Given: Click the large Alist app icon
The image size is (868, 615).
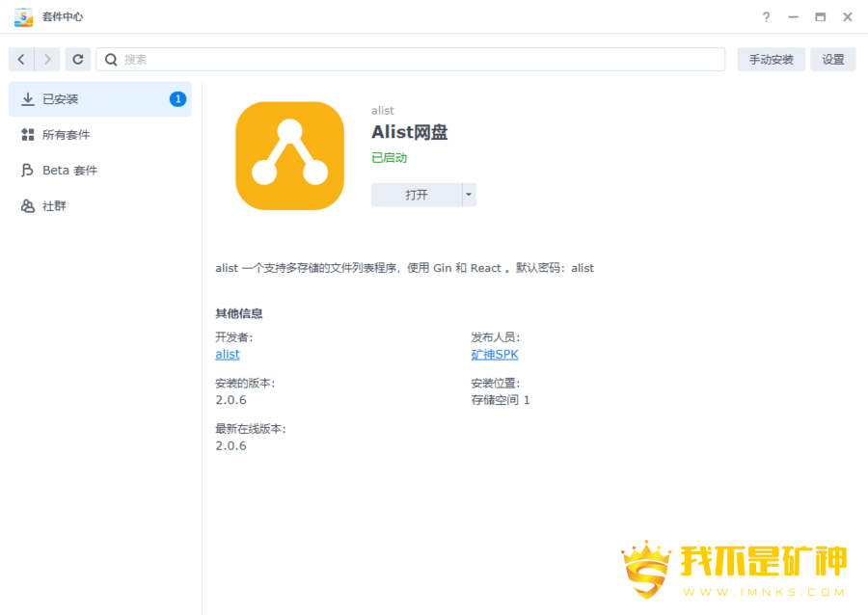Looking at the screenshot, I should coord(289,156).
